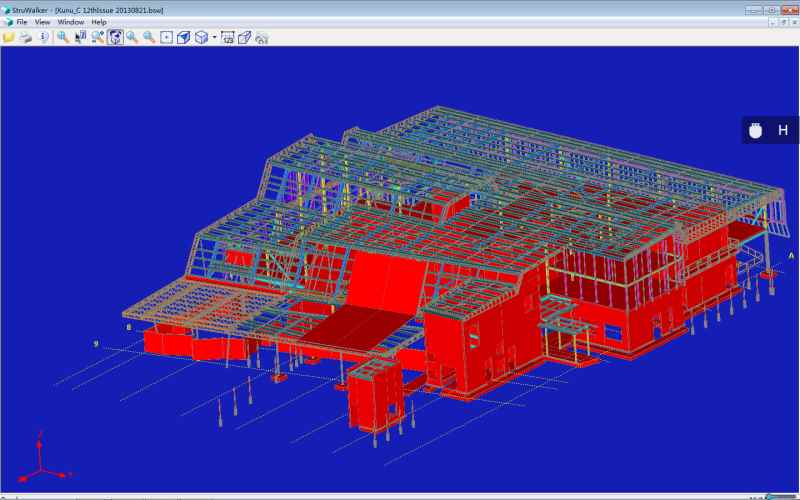Image resolution: width=800 pixels, height=500 pixels.
Task: Click the first magnifier zoom icon
Action: tap(62, 37)
